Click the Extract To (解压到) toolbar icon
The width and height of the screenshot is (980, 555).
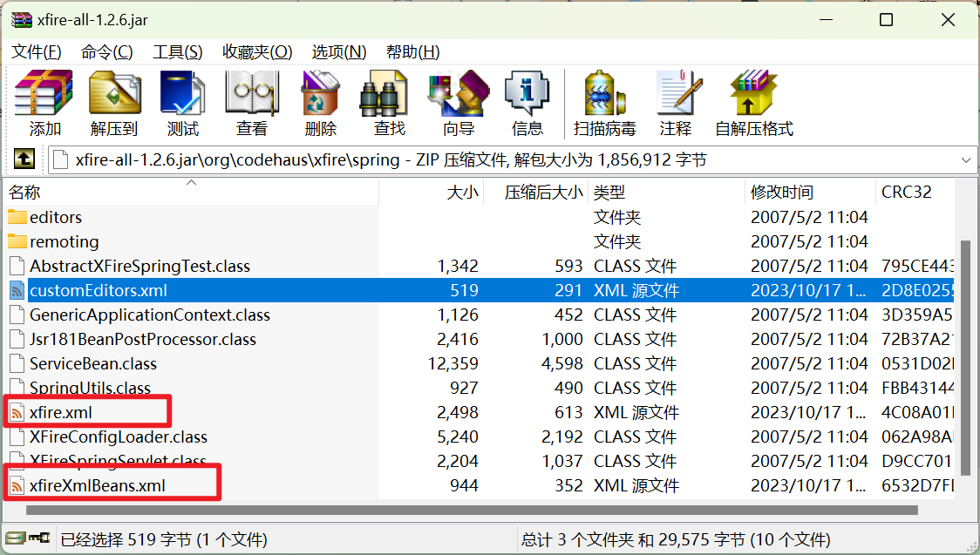(x=114, y=93)
